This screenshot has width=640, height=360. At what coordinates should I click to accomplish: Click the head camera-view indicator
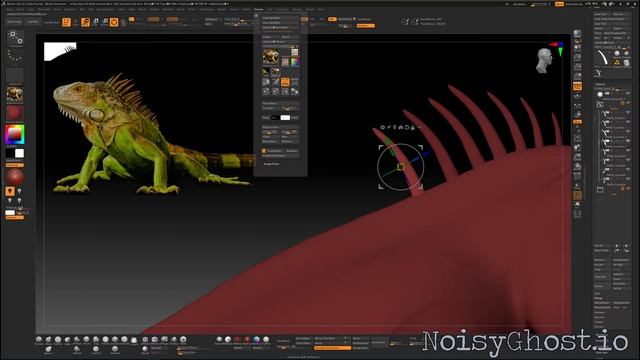[544, 61]
